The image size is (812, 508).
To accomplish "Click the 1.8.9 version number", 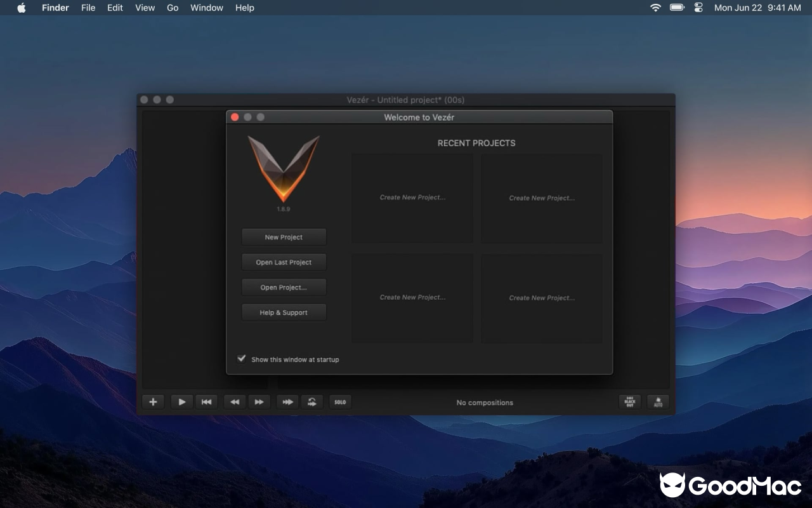I will [284, 209].
